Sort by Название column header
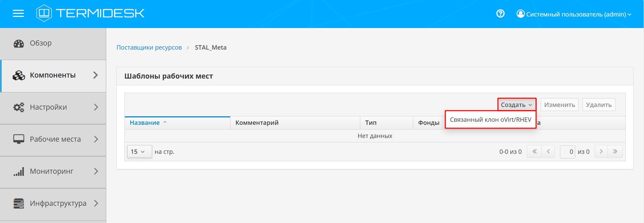Image resolution: width=644 pixels, height=223 pixels. (x=145, y=123)
